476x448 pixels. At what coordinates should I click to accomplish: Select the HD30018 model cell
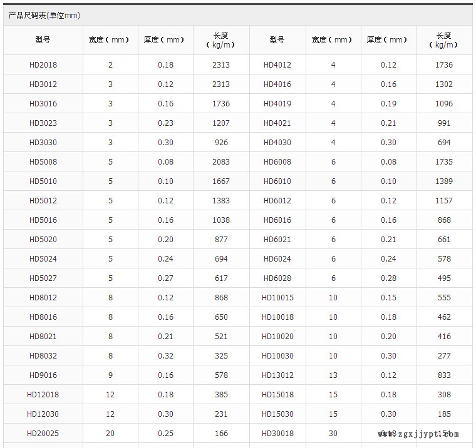pyautogui.click(x=277, y=434)
